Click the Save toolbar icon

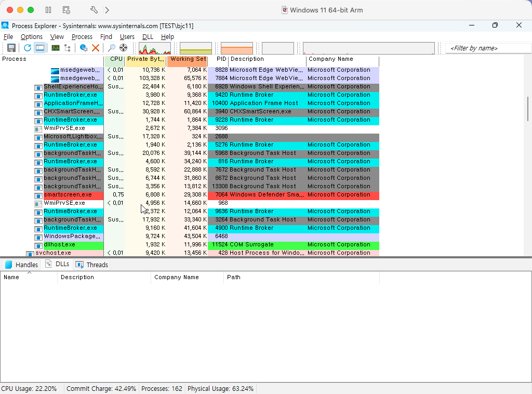pyautogui.click(x=11, y=48)
